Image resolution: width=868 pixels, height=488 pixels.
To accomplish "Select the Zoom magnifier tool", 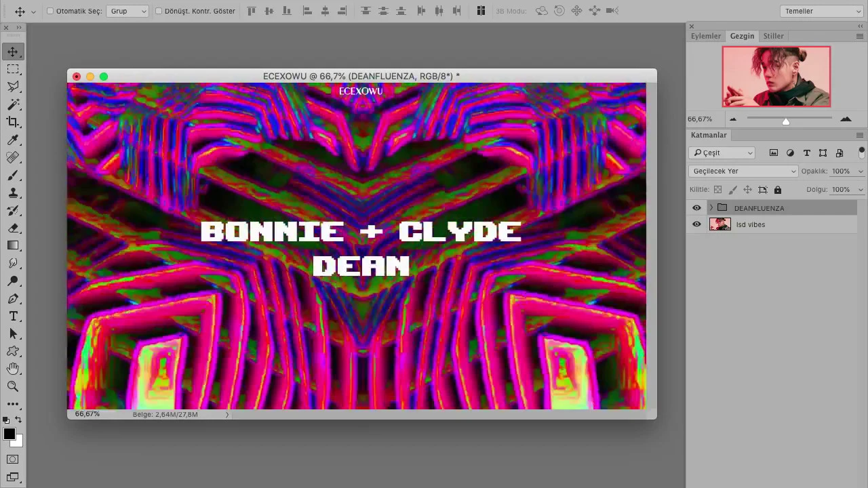I will 13,386.
